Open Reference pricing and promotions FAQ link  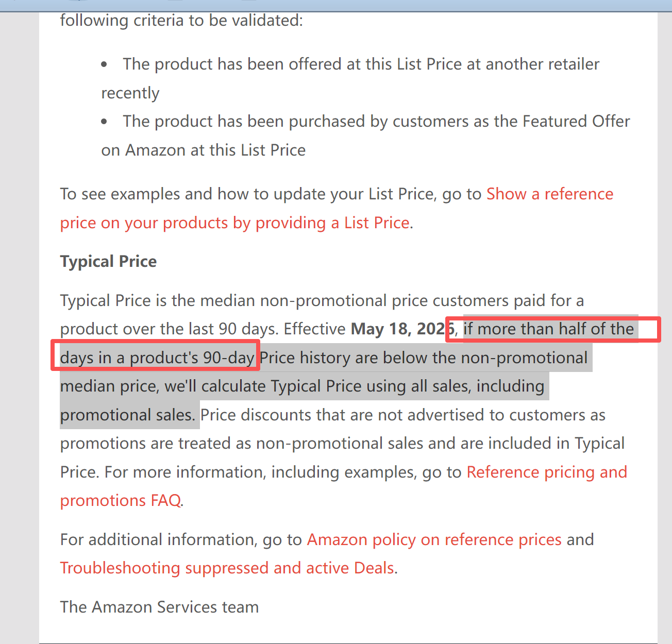[546, 472]
